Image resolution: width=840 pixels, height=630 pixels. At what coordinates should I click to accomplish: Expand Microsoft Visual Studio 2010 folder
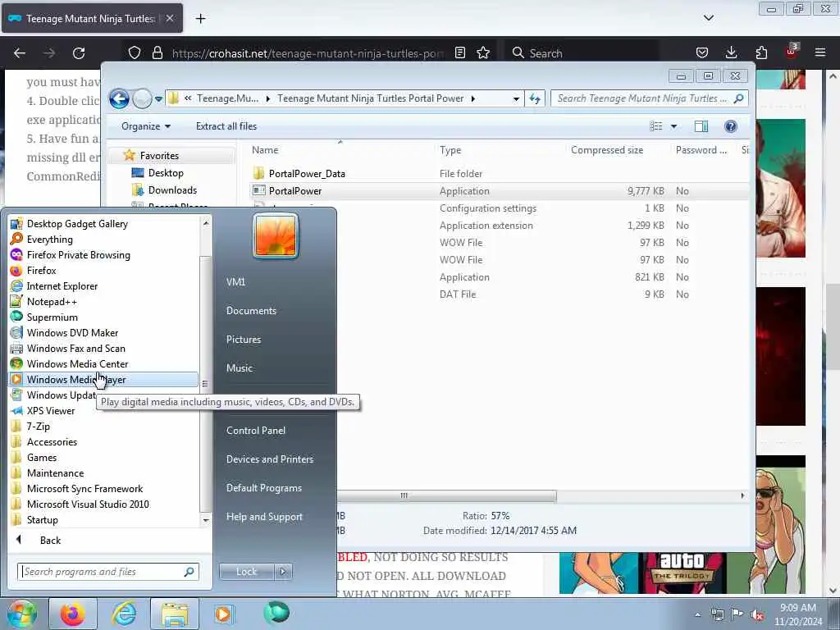(x=88, y=504)
